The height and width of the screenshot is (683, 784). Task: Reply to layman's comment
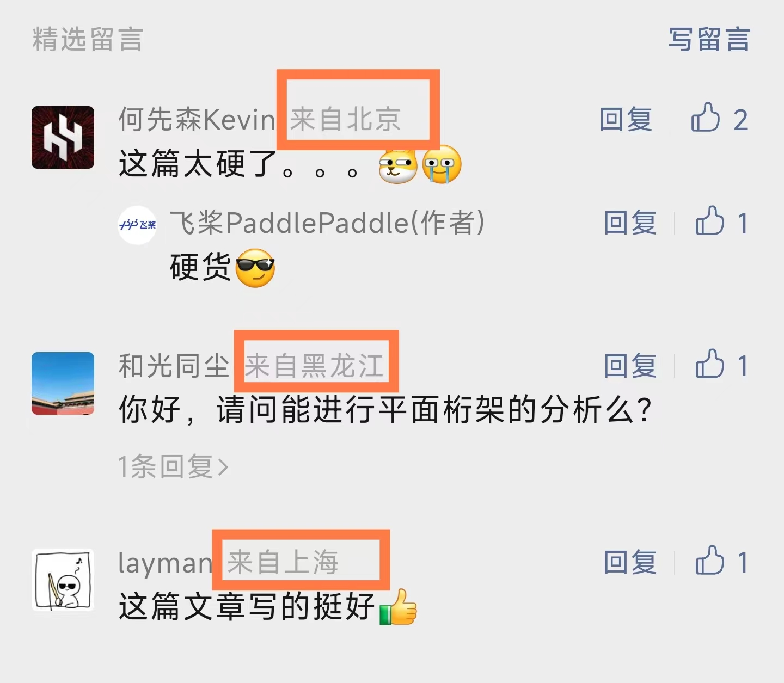point(630,562)
